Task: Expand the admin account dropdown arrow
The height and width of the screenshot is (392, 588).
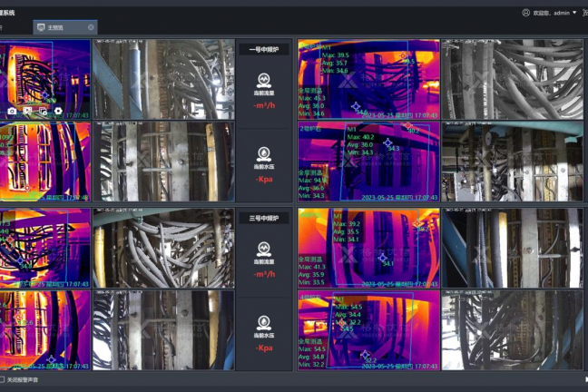Action: coord(574,13)
